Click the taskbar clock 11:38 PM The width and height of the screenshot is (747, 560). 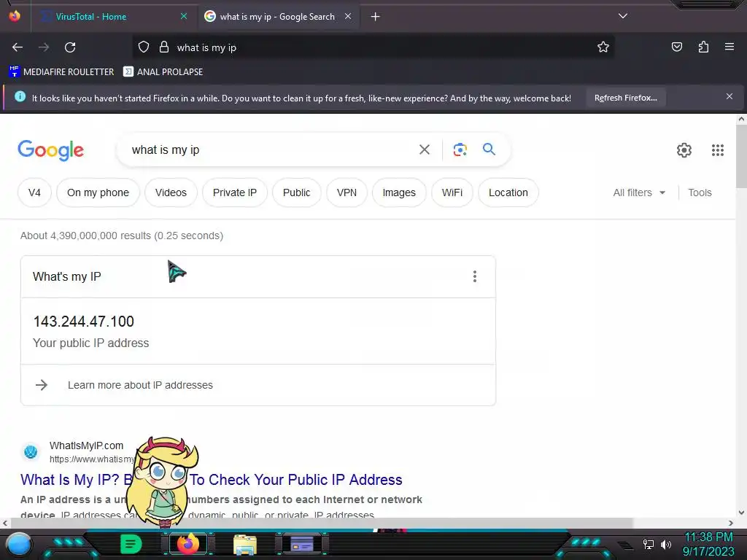(x=708, y=537)
